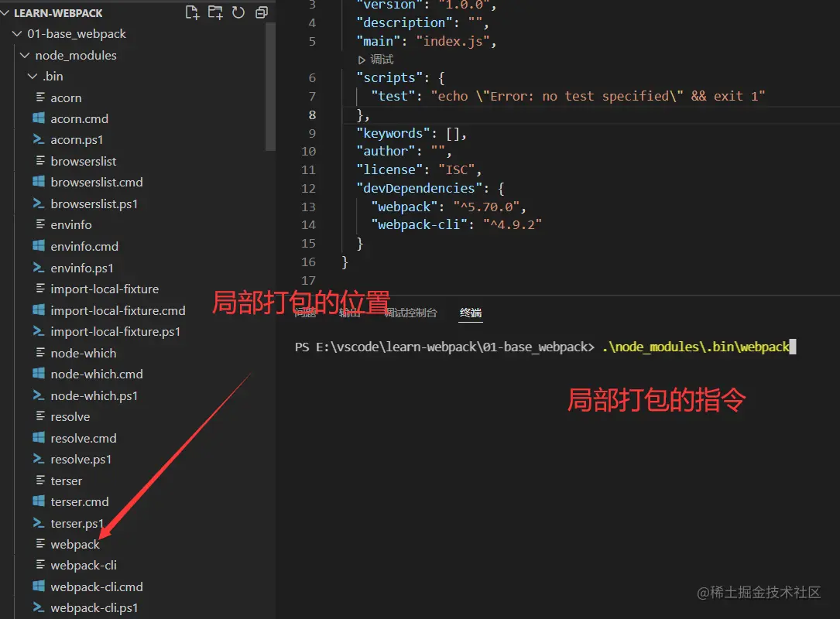This screenshot has height=619, width=840.
Task: Click the Windows icon of resolve.cmd
Action: [39, 437]
